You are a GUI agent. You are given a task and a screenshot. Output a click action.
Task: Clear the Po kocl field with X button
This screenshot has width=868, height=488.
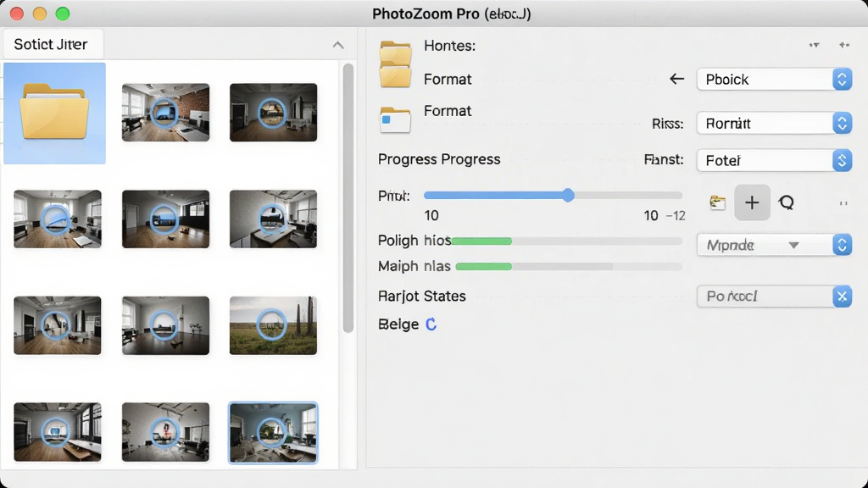click(842, 297)
